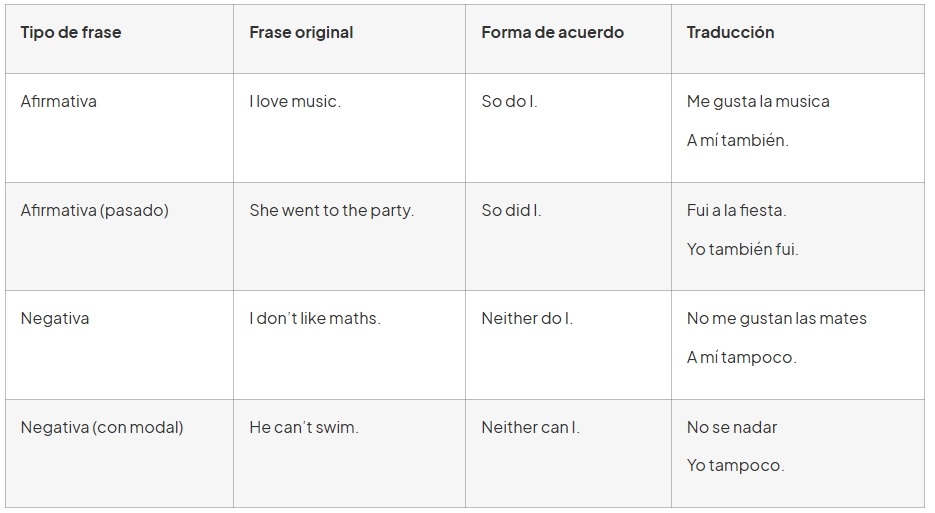Click the "No se nadar" translation text
This screenshot has width=935, height=513.
click(732, 427)
